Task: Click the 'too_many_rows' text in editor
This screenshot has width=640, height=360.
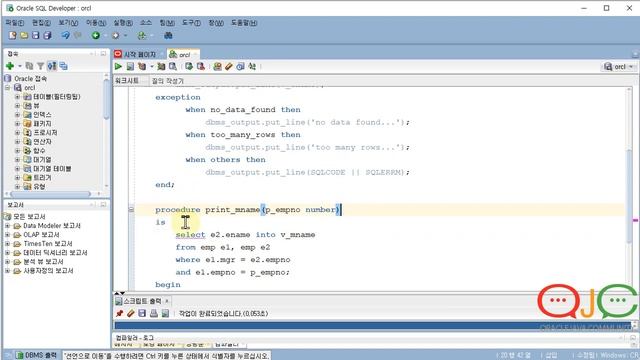Action: [243, 135]
